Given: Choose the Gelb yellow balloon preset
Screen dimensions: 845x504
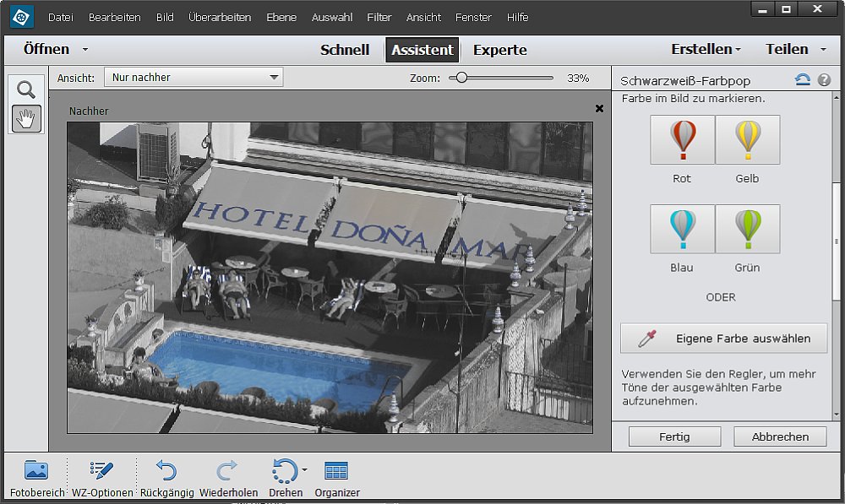Looking at the screenshot, I should tap(748, 139).
